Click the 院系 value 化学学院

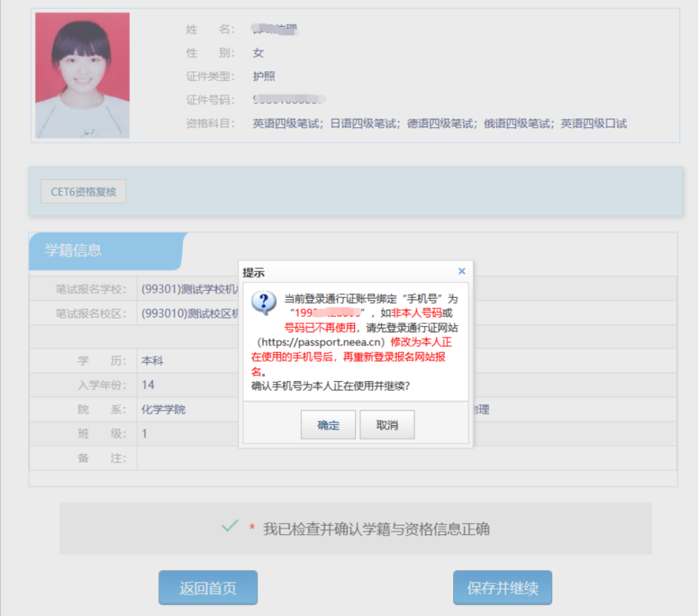(164, 410)
